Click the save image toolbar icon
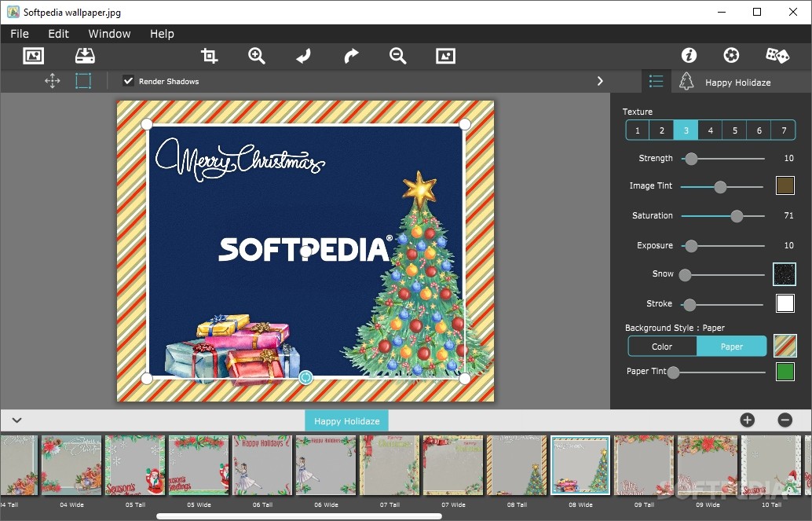Viewport: 812px width, 521px height. [x=85, y=56]
